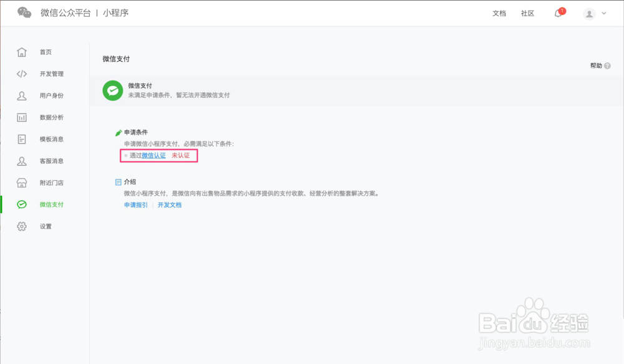Open the nearby stores shop icon
Screen dimensions: 624x364
pos(22,183)
